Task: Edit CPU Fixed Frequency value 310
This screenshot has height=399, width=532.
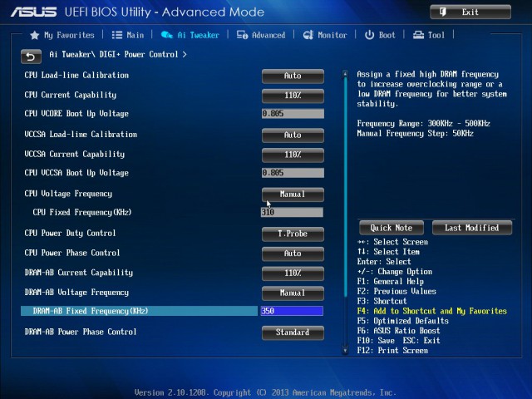Action: tap(292, 213)
